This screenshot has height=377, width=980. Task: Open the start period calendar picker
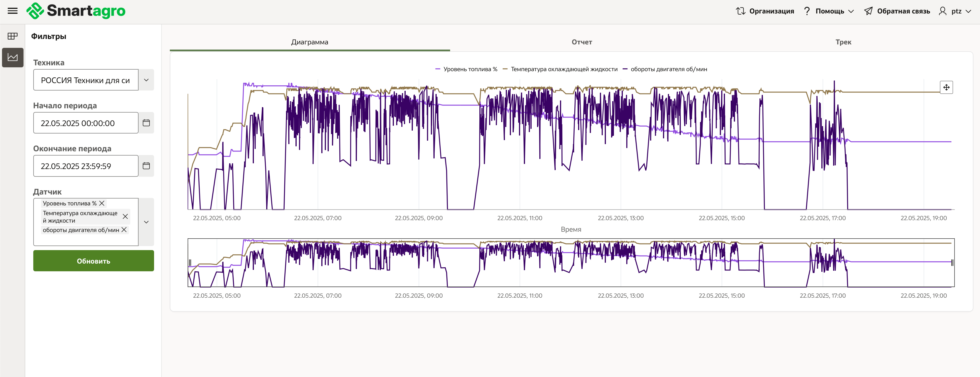146,123
